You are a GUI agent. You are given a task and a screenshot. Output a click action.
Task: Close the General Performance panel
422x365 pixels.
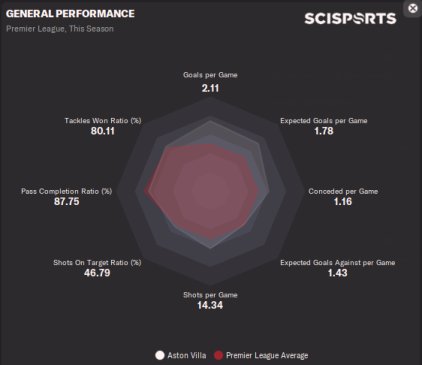[x=413, y=8]
